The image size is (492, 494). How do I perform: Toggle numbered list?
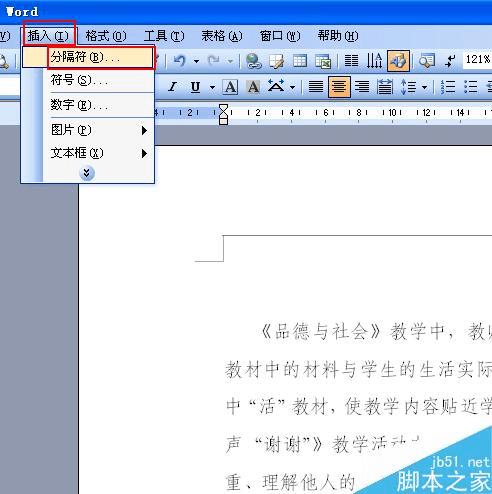coord(448,87)
